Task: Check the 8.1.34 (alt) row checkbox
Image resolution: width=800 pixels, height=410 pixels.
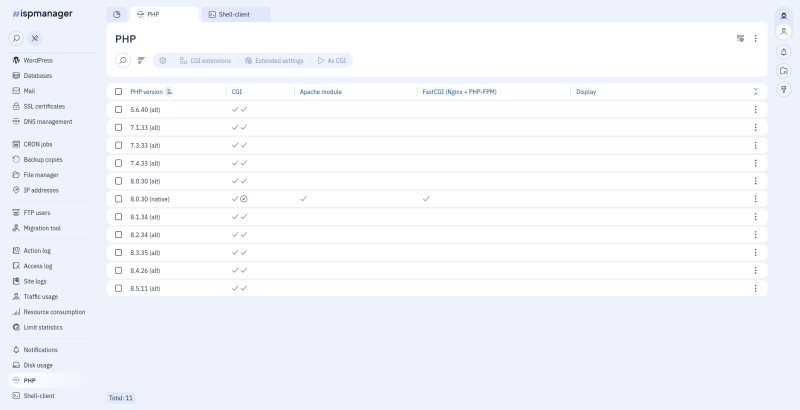Action: click(118, 217)
